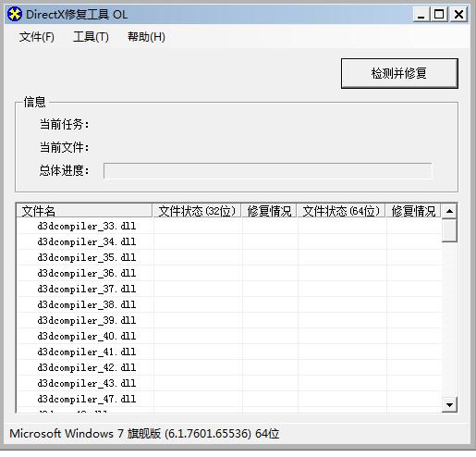
Task: Open the 文件(F) menu
Action: click(x=37, y=37)
